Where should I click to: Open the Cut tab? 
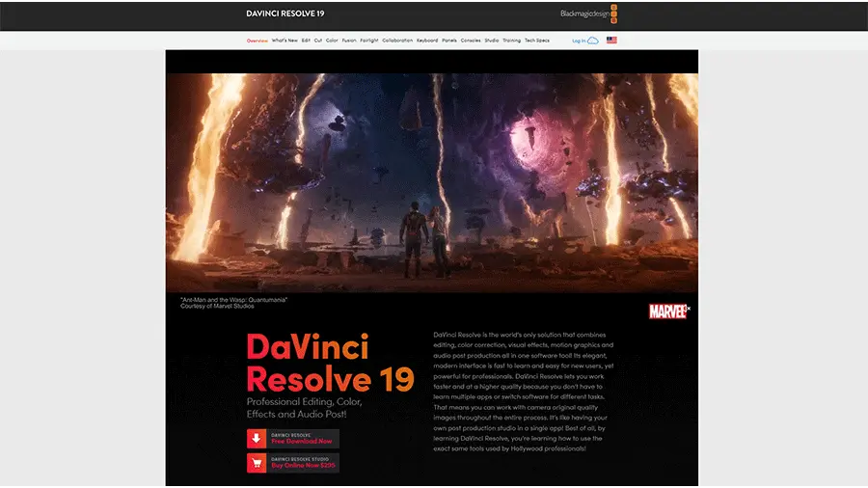(318, 41)
